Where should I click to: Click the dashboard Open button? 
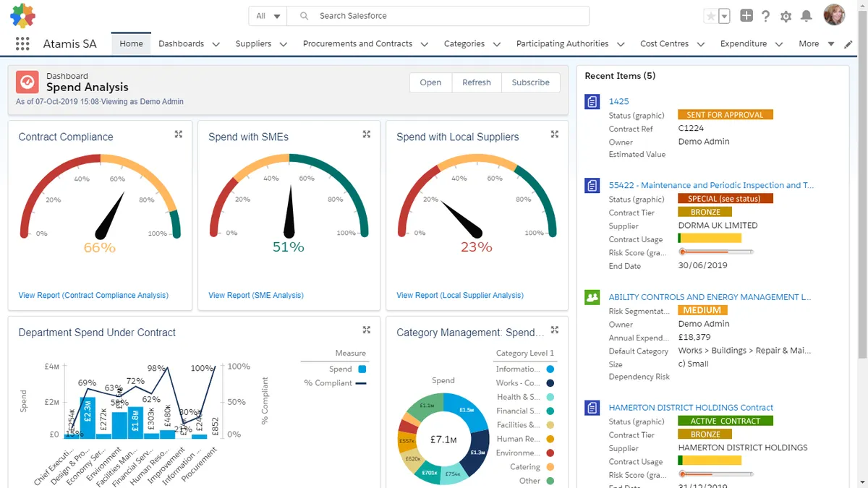click(430, 82)
